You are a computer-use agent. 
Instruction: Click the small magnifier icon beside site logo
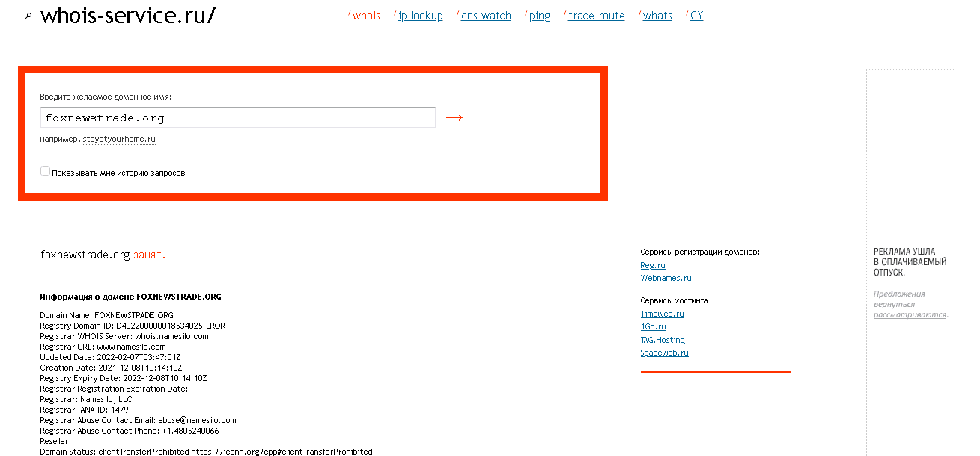point(28,16)
